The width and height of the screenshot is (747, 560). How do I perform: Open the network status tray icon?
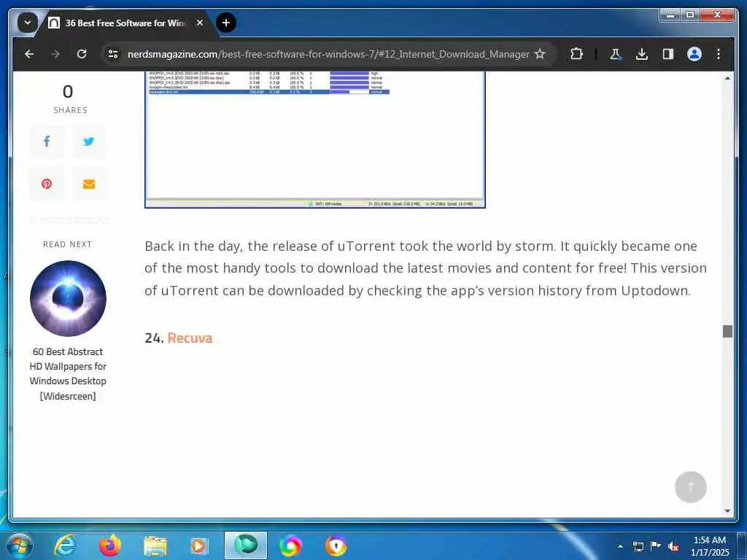[x=638, y=546]
